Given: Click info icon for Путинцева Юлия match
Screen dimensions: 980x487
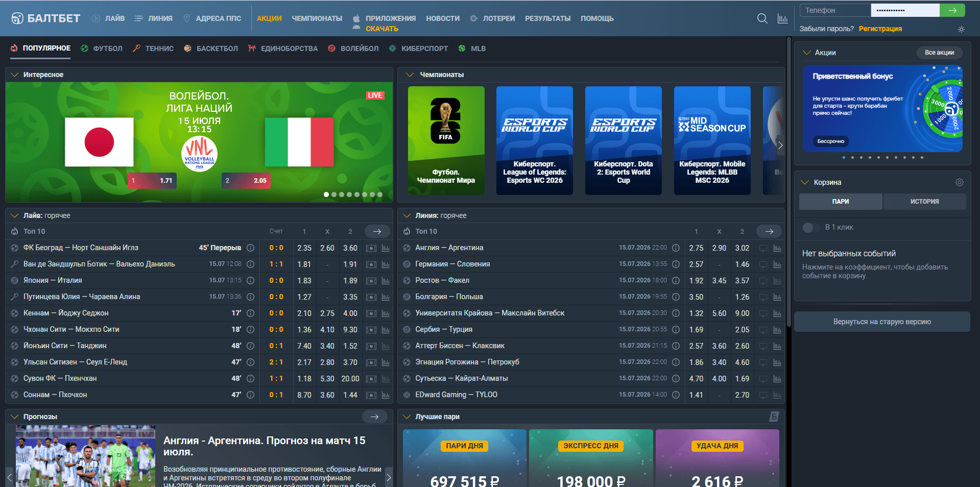Looking at the screenshot, I should [250, 297].
